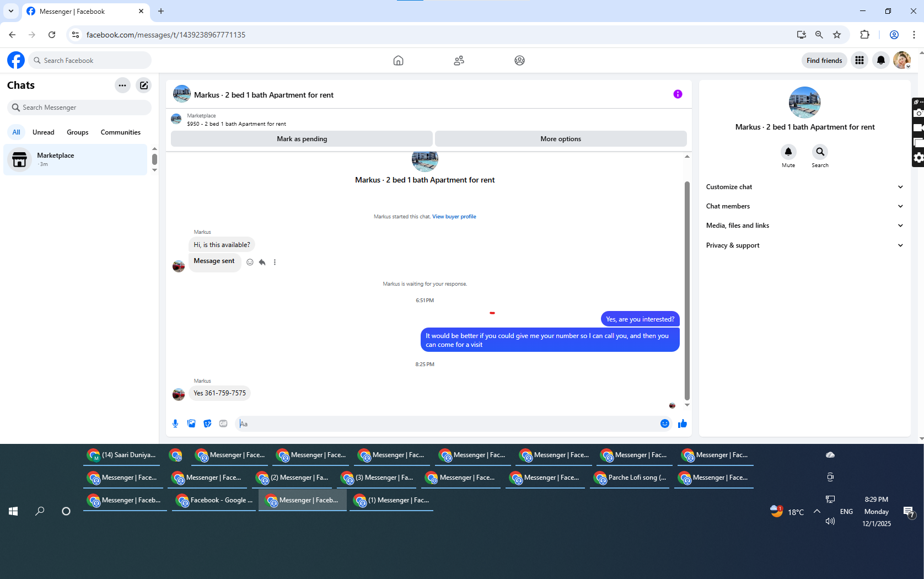This screenshot has height=579, width=924.
Task: Expand the Customize chat section
Action: [805, 187]
